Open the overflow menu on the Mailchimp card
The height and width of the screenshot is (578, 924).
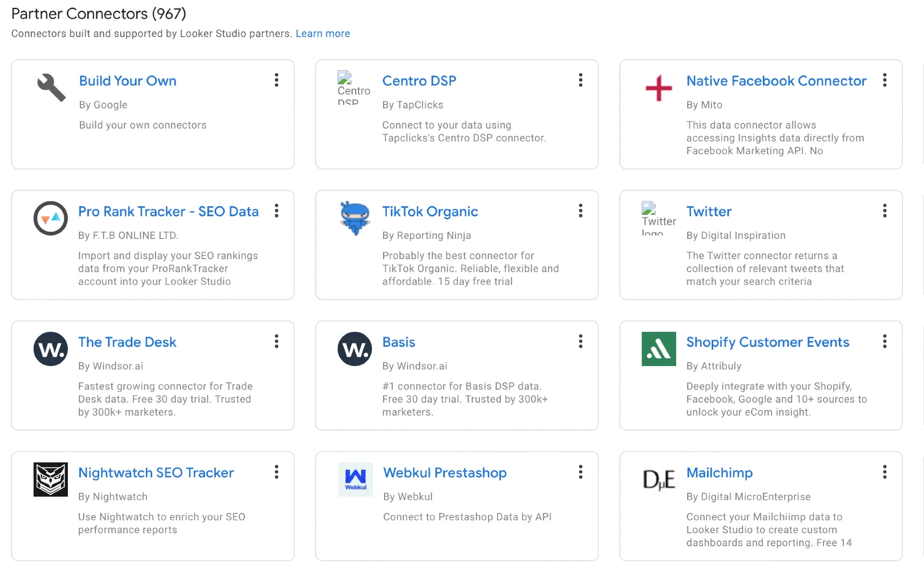[885, 473]
